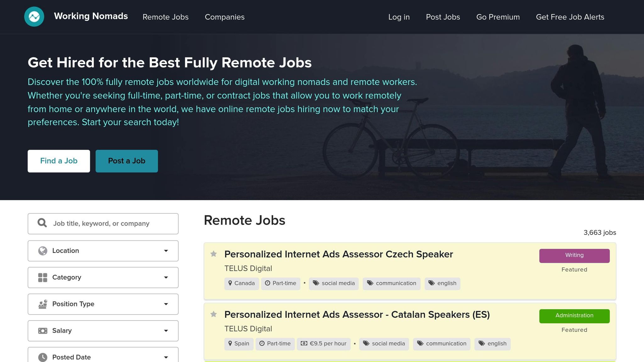
Task: Click the Featured label under Administration
Action: 574,330
